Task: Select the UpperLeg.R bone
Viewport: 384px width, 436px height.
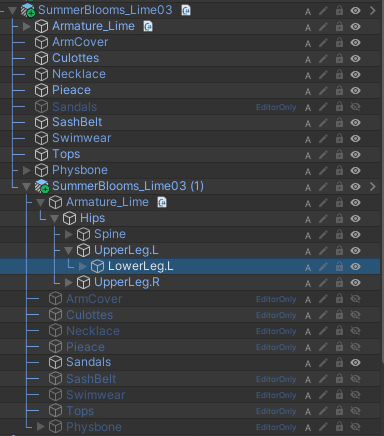Action: point(127,282)
